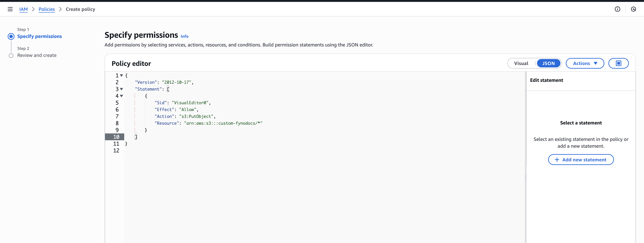Click the divider handle beside Edit statement panel

point(526,178)
